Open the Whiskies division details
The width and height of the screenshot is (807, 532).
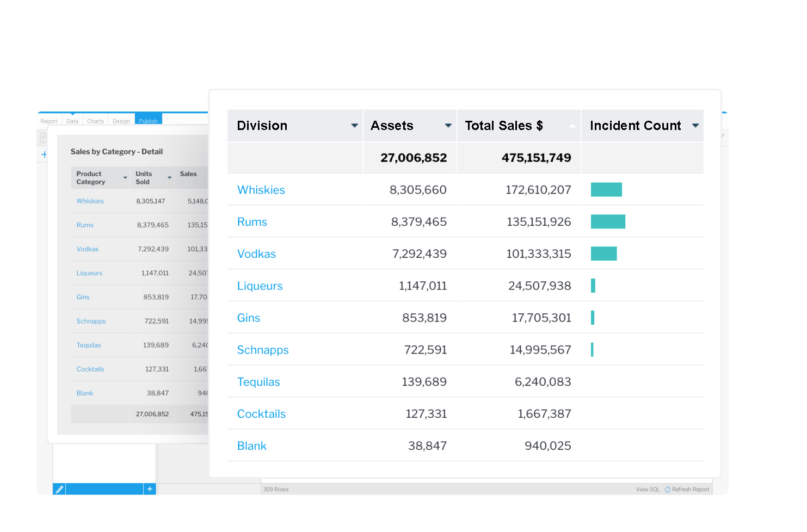tap(261, 190)
